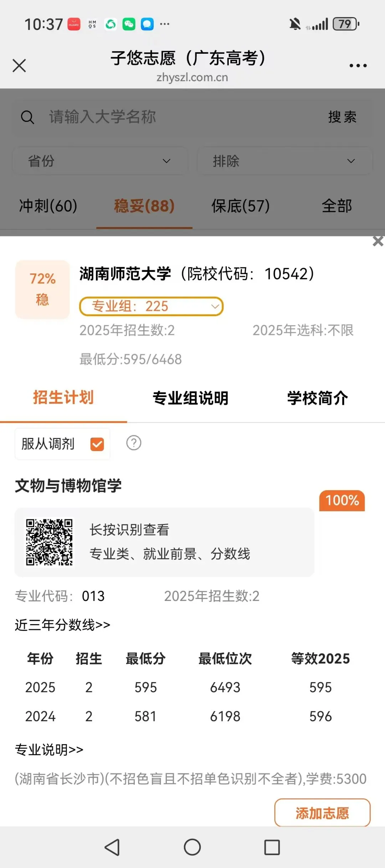This screenshot has width=385, height=868.
Task: Open the 排除 dropdown
Action: (x=284, y=161)
